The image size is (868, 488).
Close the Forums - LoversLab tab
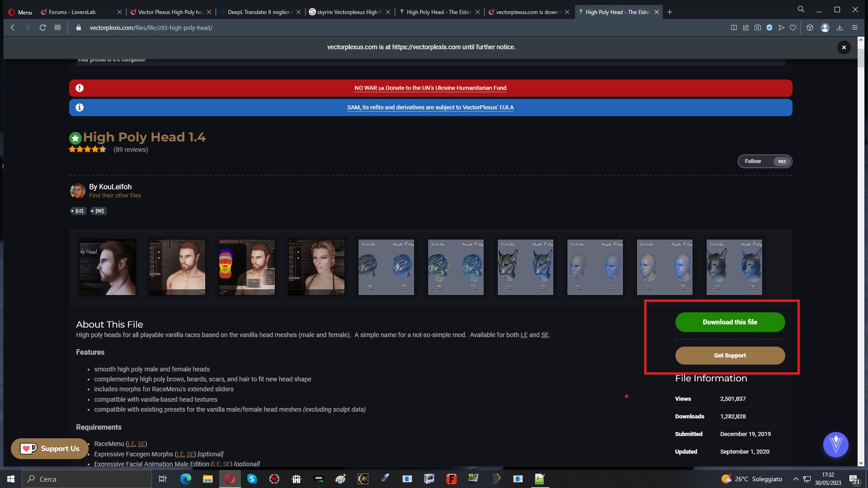pyautogui.click(x=119, y=12)
